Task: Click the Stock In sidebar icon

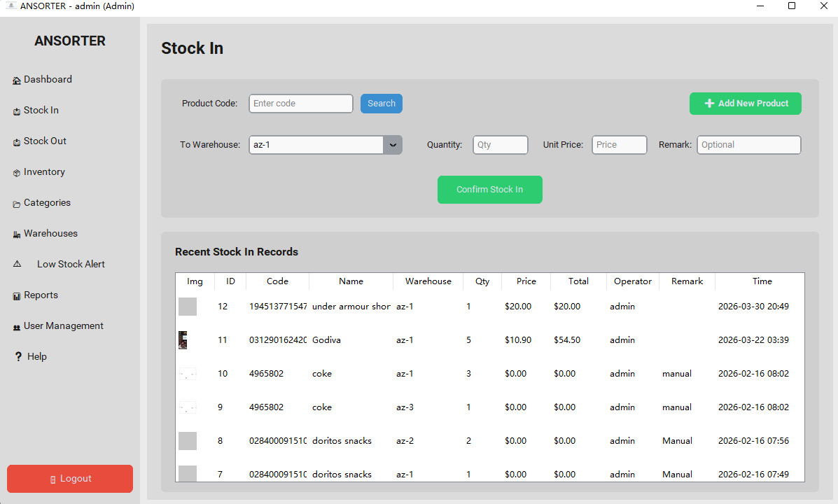Action: tap(17, 111)
